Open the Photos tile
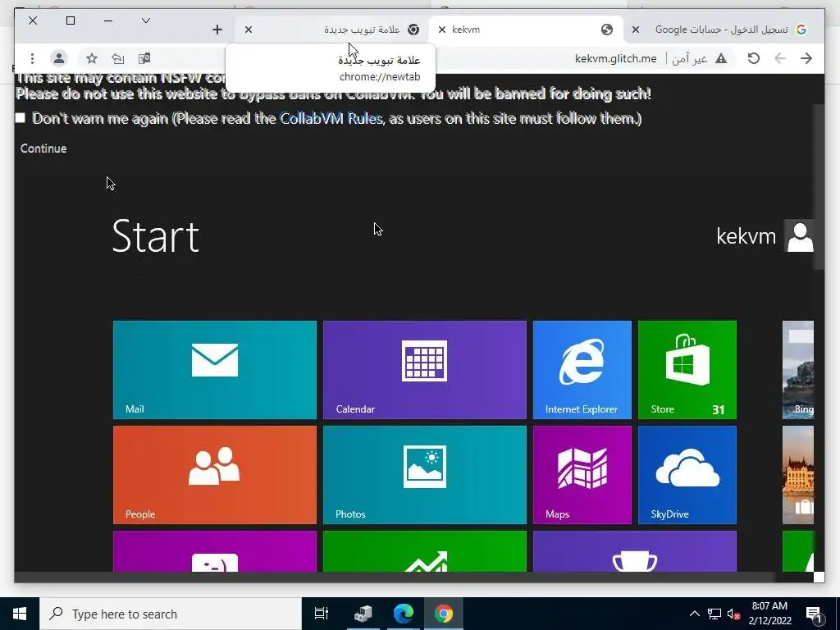Image resolution: width=840 pixels, height=630 pixels. 425,475
